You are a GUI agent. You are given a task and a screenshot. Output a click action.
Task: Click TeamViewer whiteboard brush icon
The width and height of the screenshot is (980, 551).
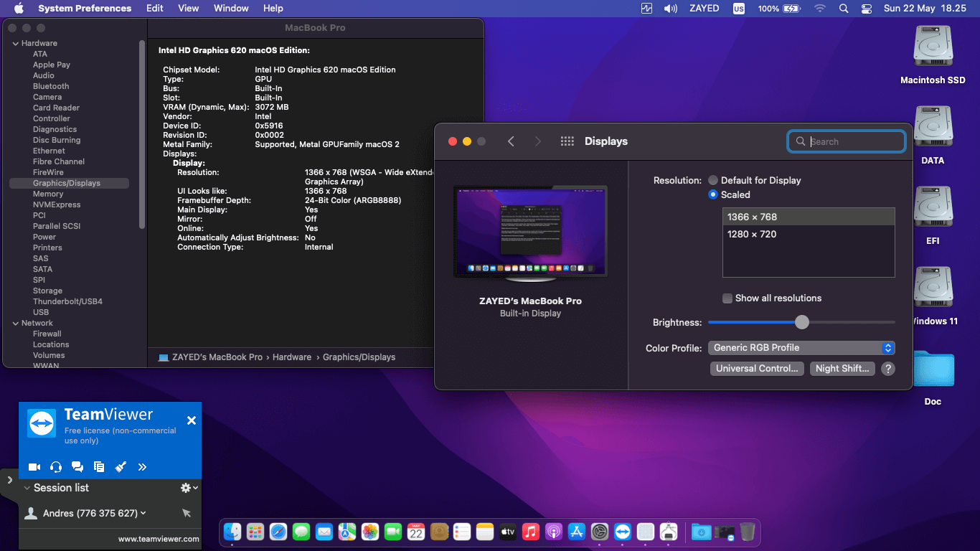coord(121,467)
